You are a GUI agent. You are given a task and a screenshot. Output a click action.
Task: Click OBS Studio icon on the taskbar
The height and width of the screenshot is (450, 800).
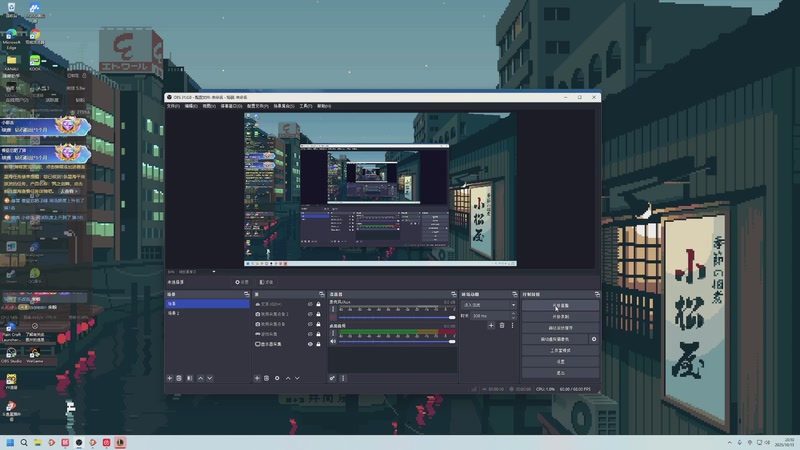click(79, 442)
